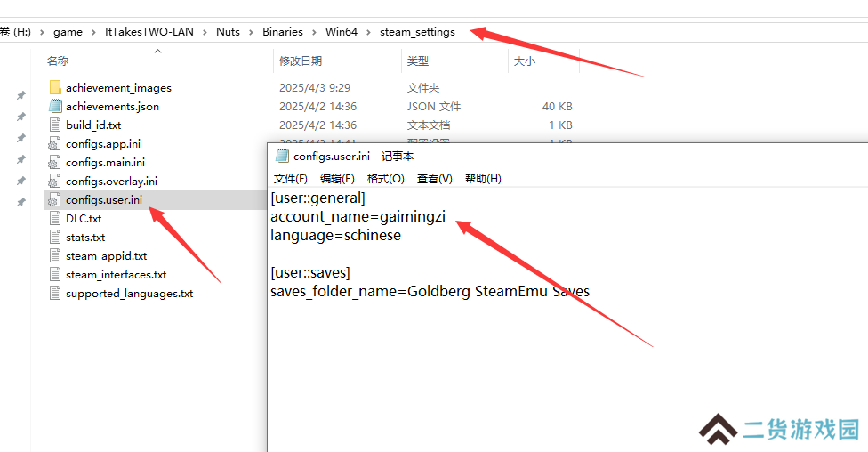Select the supported_languages.txt file name
This screenshot has width=868, height=452.
(130, 294)
